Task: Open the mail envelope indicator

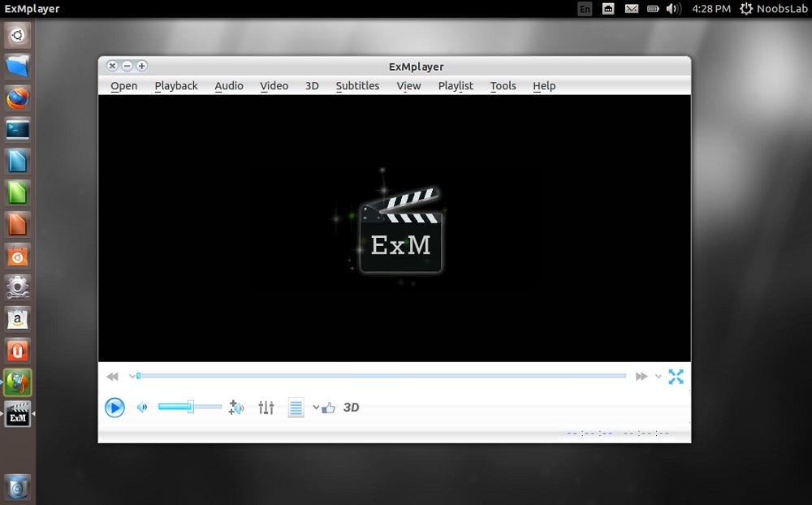Action: [x=631, y=9]
